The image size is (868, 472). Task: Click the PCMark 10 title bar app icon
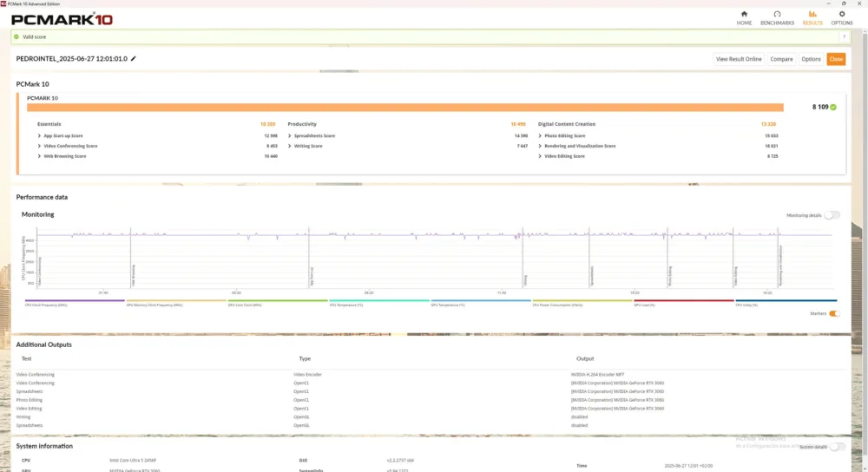(3, 3)
